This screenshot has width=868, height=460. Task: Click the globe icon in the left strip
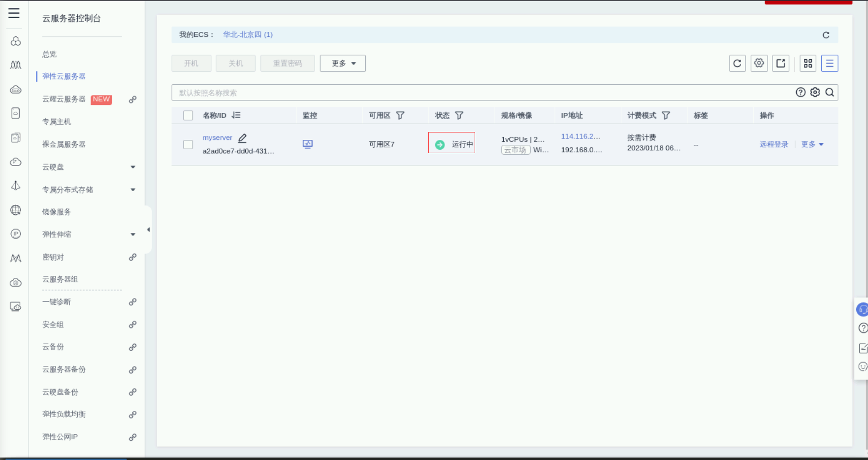click(16, 210)
